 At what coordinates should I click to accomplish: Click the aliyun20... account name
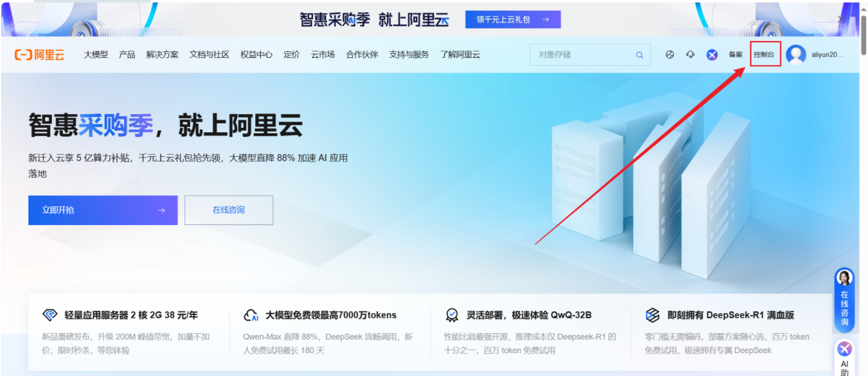(x=828, y=55)
